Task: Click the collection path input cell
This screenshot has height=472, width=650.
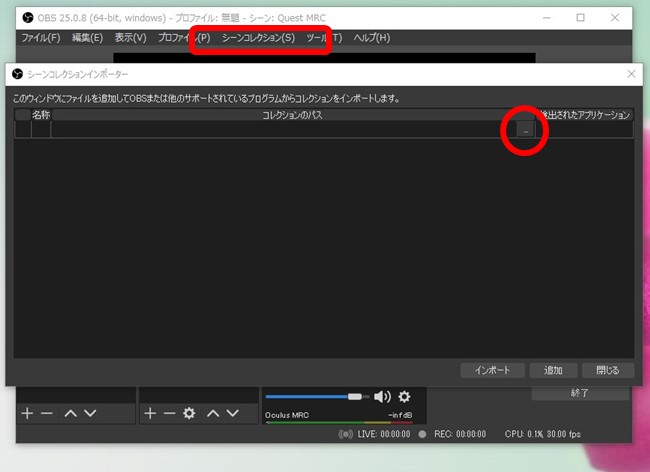Action: [x=284, y=130]
